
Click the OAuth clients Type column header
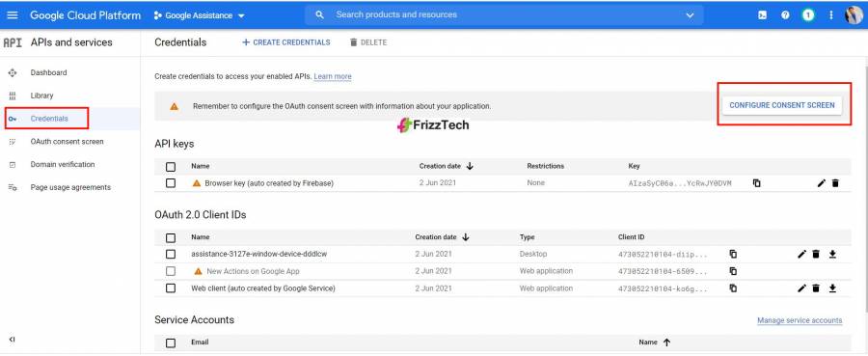click(x=527, y=237)
